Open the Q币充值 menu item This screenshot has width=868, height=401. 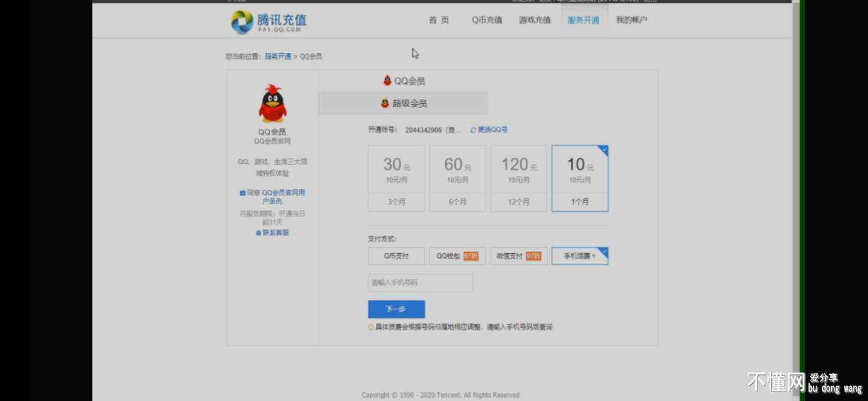[487, 20]
